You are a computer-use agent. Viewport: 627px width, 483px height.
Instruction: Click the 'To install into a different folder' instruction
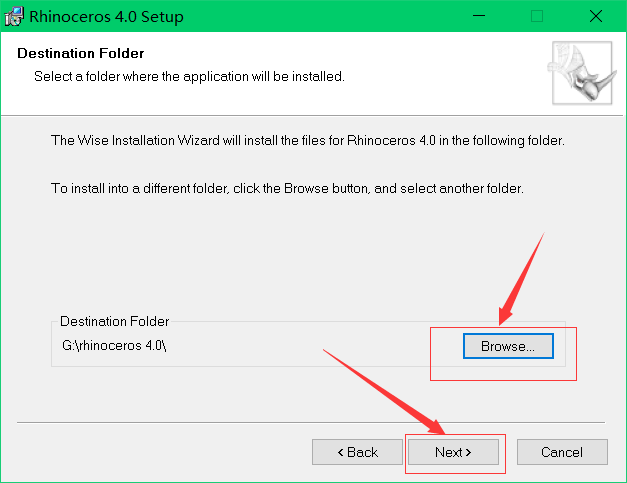tap(287, 188)
